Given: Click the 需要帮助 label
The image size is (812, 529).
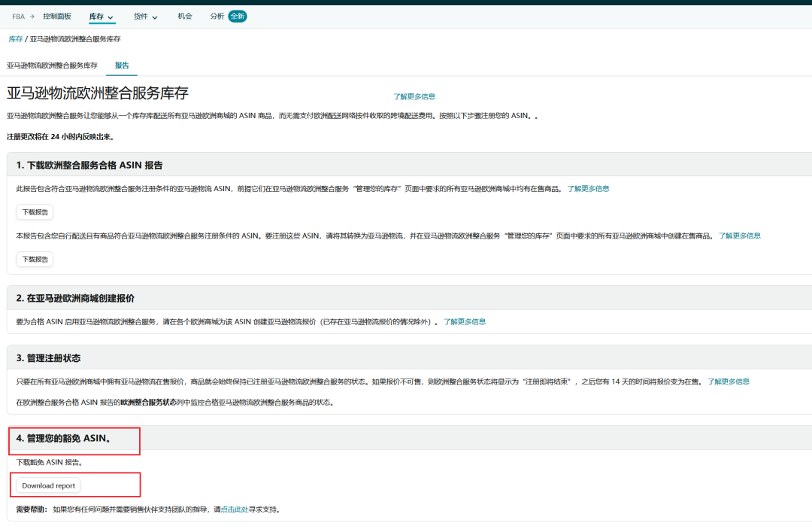Looking at the screenshot, I should tap(31, 509).
